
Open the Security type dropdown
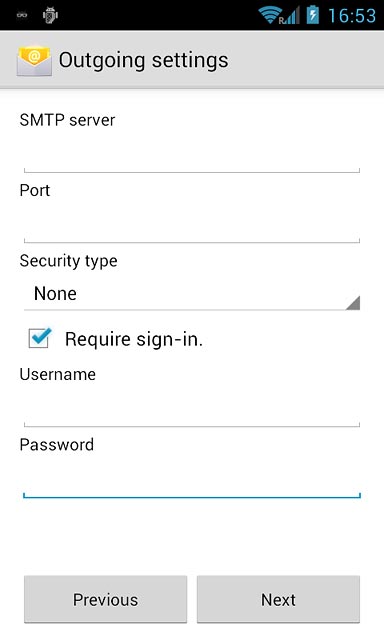coord(192,294)
